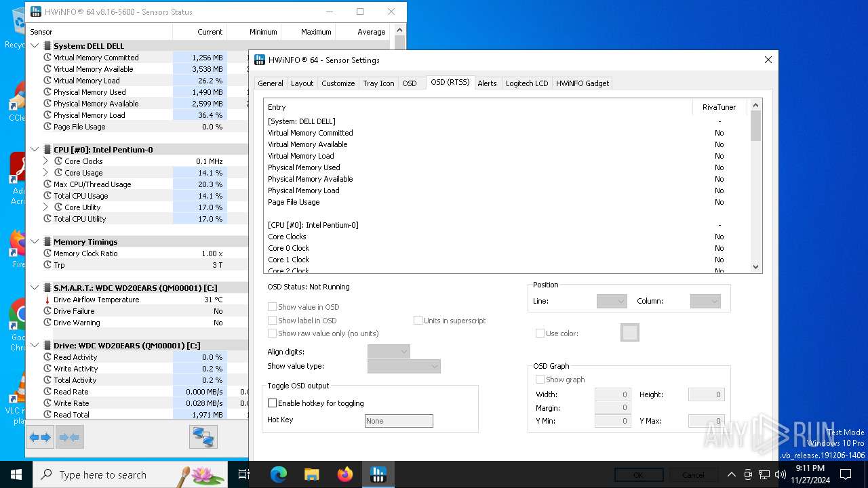Switch to the Logitech LCD tab
The height and width of the screenshot is (488, 868).
[x=527, y=83]
